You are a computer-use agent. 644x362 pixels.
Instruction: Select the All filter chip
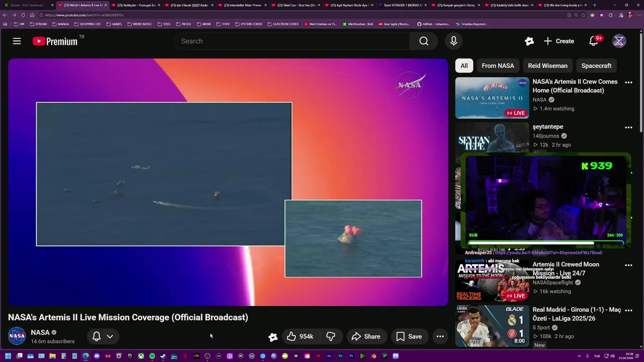464,65
